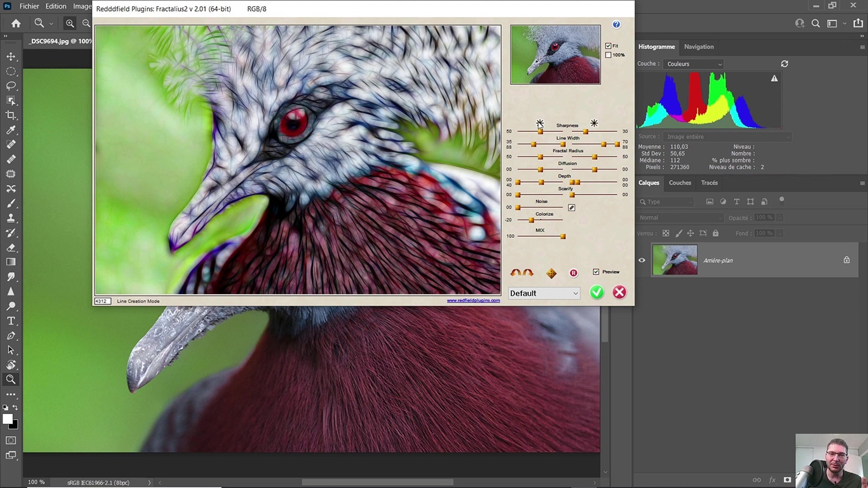The height and width of the screenshot is (488, 868).
Task: Open the Default preset dropdown
Action: [x=544, y=293]
